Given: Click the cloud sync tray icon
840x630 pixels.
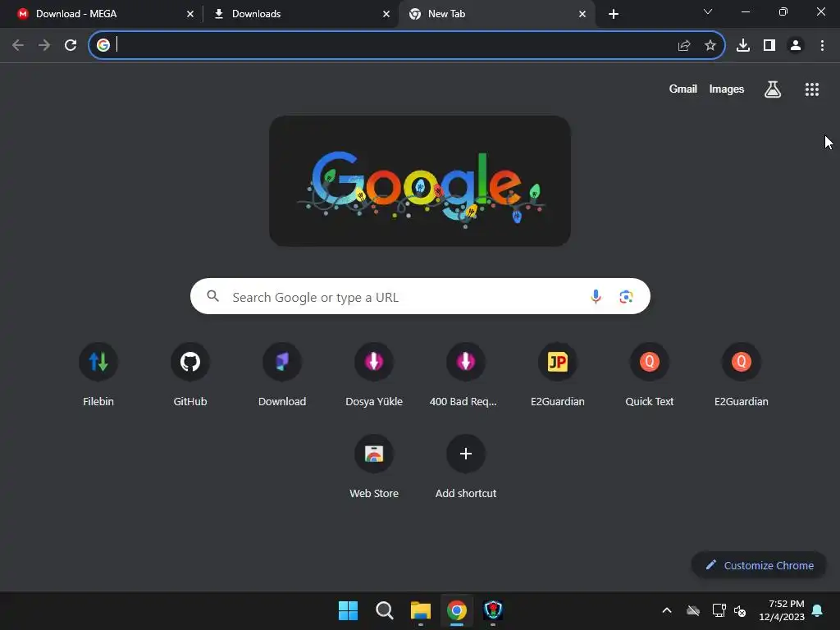Looking at the screenshot, I should point(693,610).
